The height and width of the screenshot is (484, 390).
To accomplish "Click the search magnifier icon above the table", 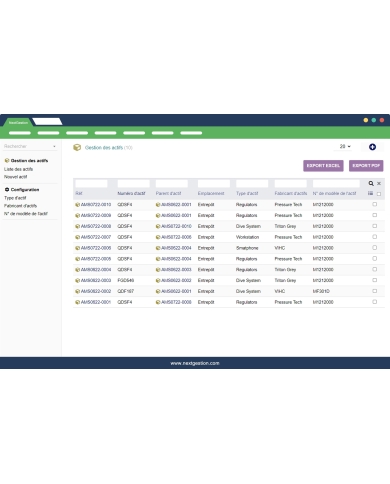I will pos(371,183).
